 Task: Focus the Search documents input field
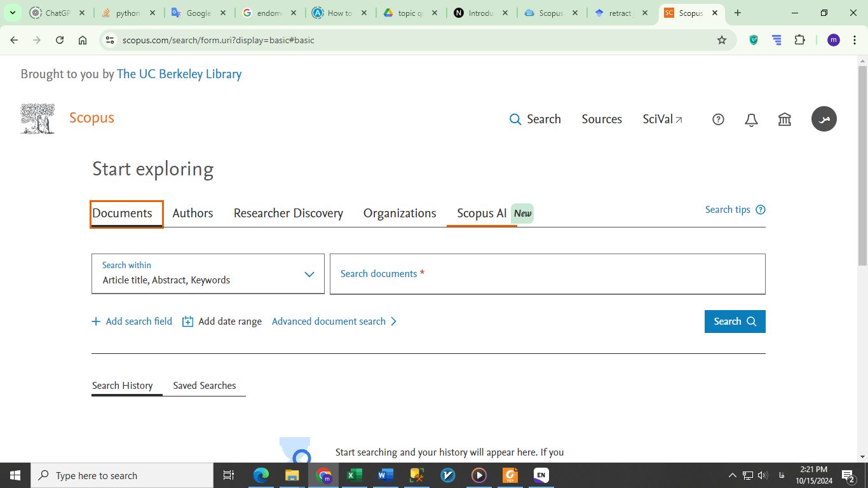click(547, 274)
